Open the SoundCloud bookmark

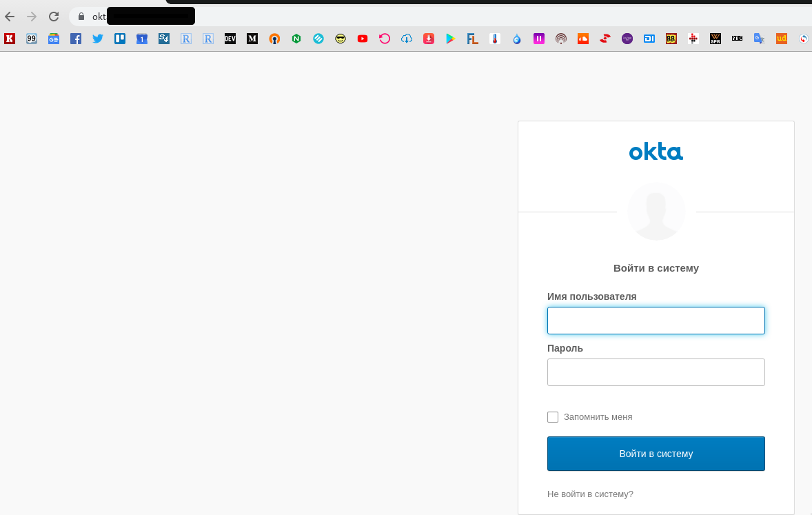[583, 39]
